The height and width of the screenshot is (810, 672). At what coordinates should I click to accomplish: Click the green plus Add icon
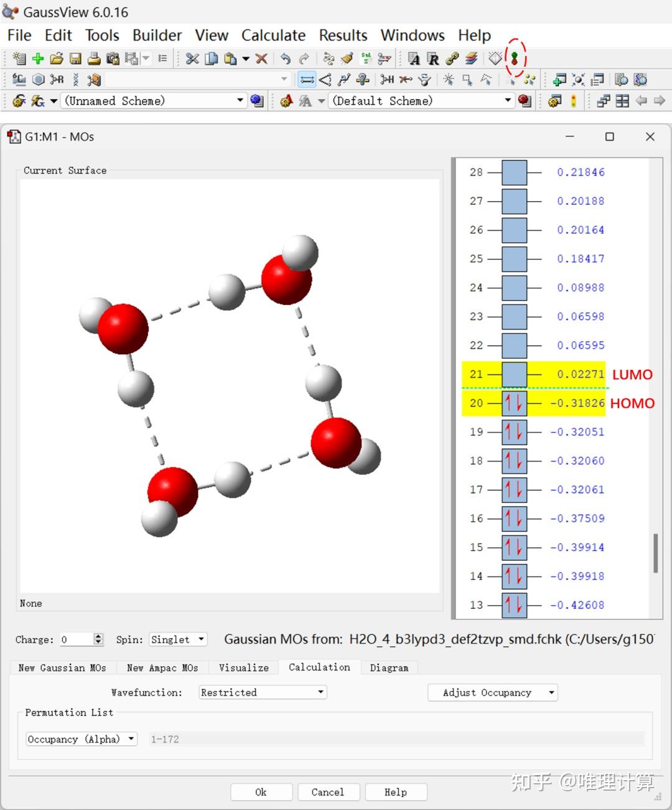pyautogui.click(x=38, y=59)
